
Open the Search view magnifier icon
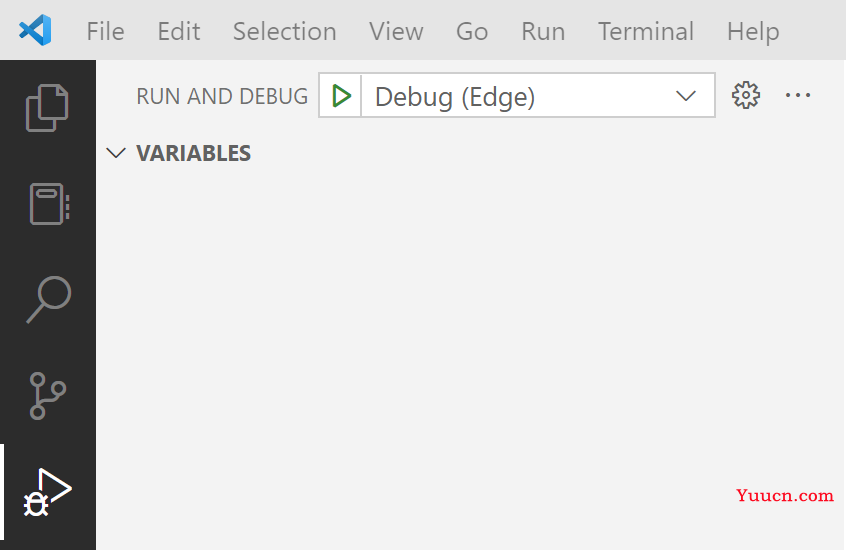(x=48, y=299)
